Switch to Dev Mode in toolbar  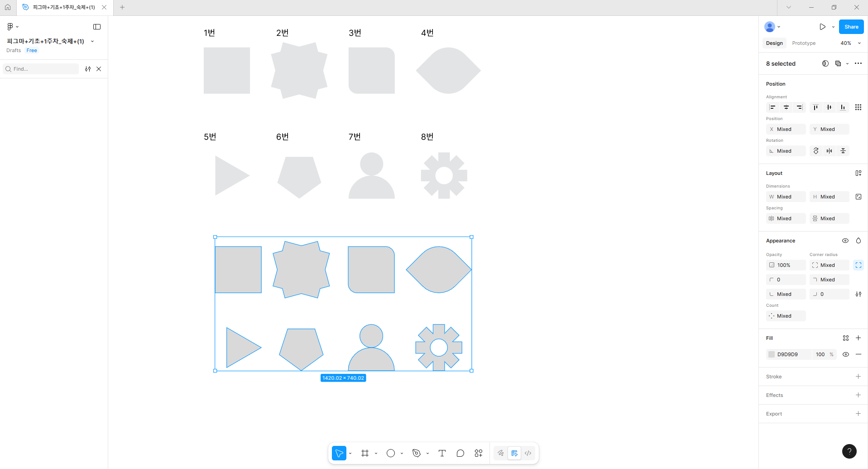528,453
